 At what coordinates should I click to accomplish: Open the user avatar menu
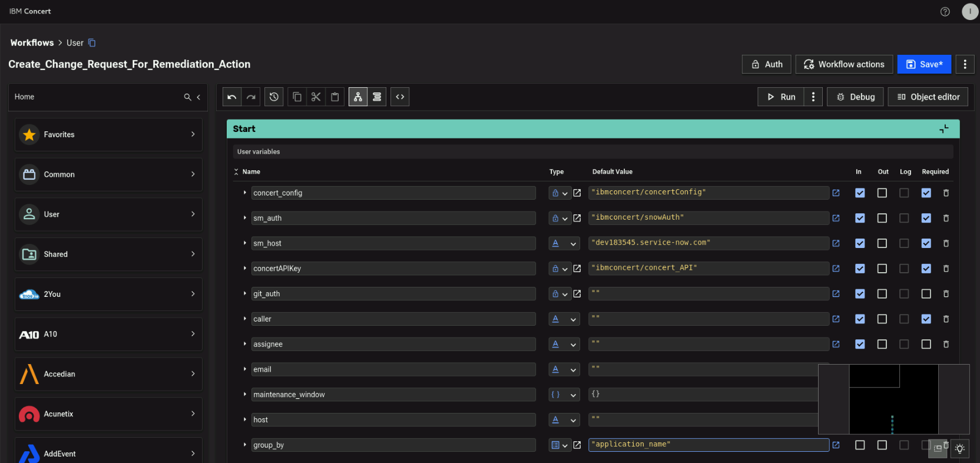coord(970,11)
